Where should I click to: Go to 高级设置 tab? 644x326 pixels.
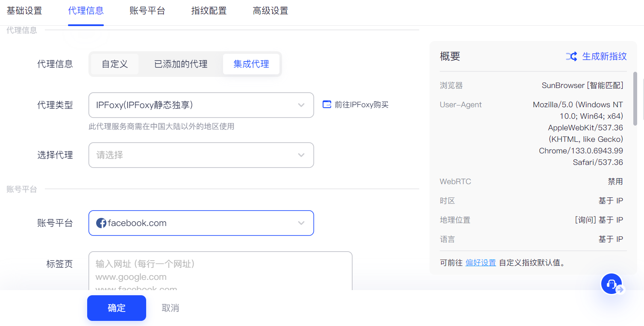271,11
